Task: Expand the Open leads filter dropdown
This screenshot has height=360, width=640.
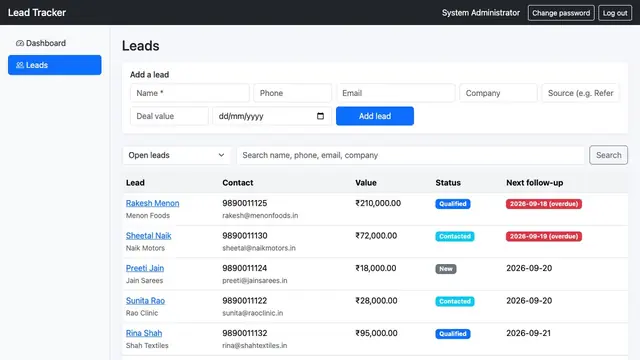Action: (x=176, y=155)
